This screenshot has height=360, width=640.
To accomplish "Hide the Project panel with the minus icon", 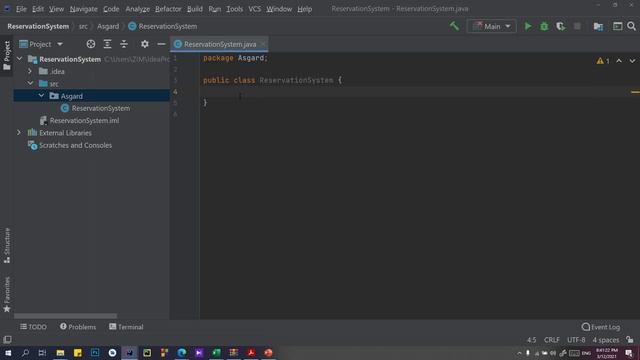I will click(x=161, y=44).
